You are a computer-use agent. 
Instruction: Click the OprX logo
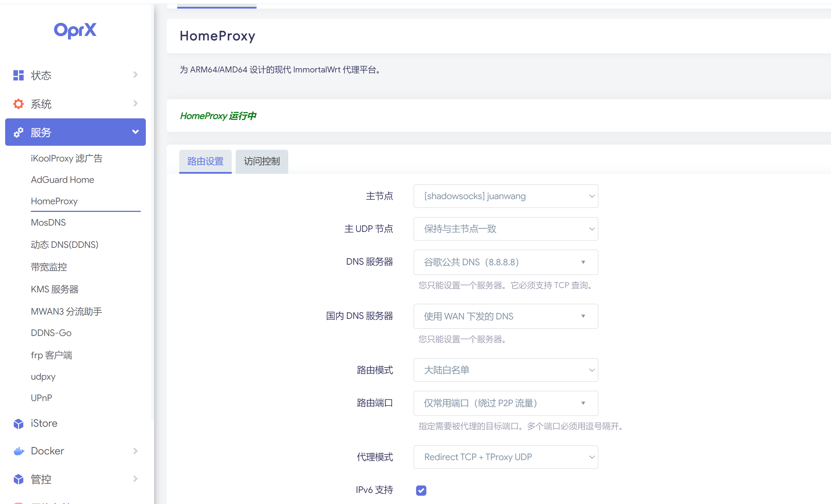(x=75, y=30)
